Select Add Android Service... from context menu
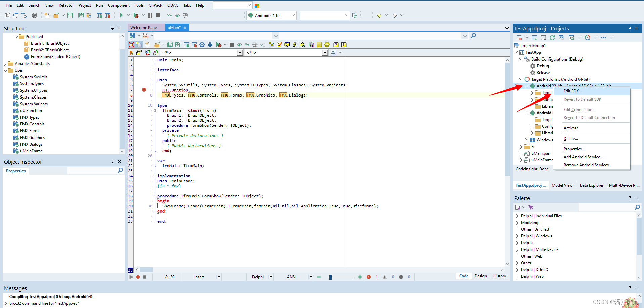 (592, 157)
